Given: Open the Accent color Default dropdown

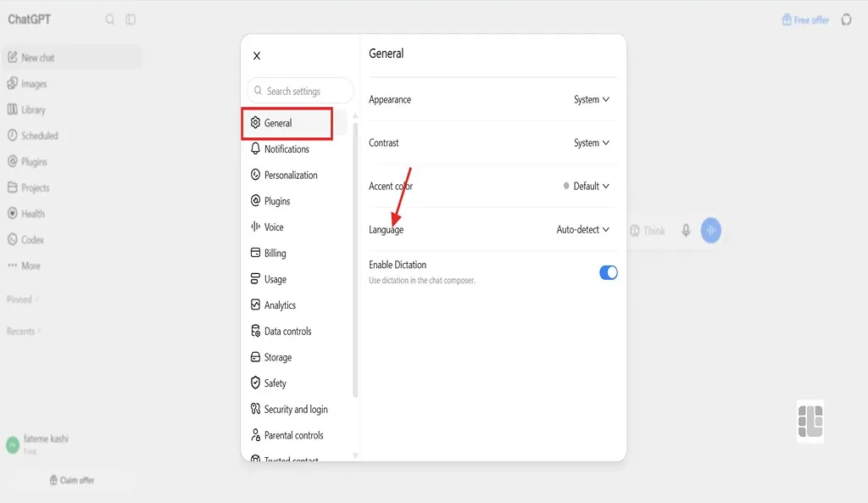Looking at the screenshot, I should (x=587, y=186).
